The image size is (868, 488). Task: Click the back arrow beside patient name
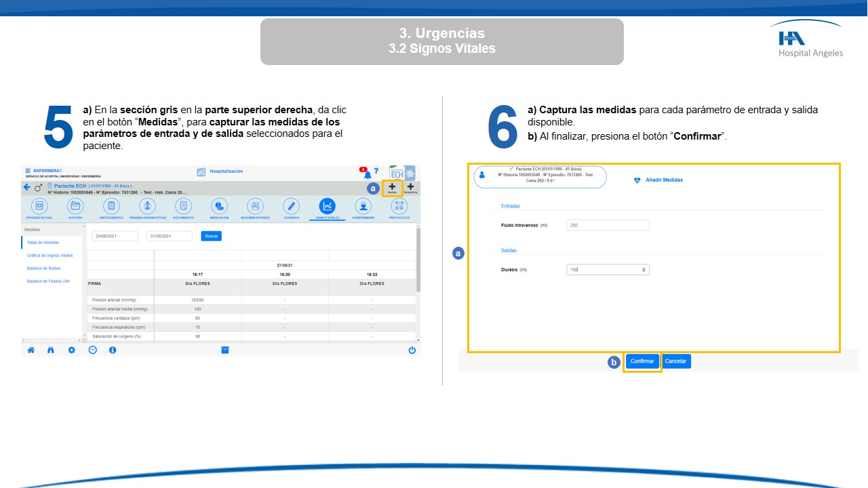tap(27, 187)
